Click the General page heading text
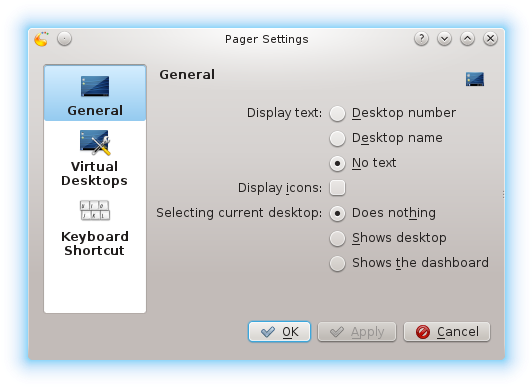Viewport: 532px width, 387px height. click(x=187, y=75)
